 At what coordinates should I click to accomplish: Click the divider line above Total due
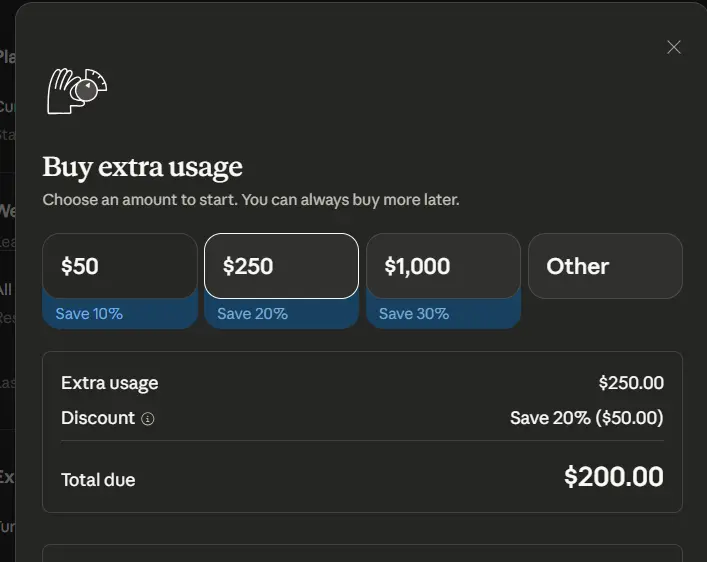click(362, 441)
